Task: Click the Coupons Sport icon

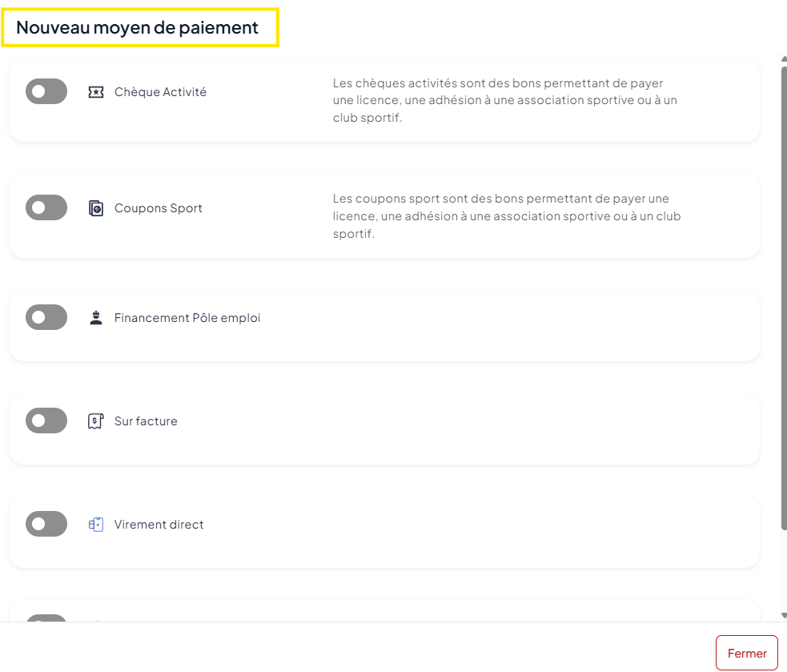Action: (96, 208)
